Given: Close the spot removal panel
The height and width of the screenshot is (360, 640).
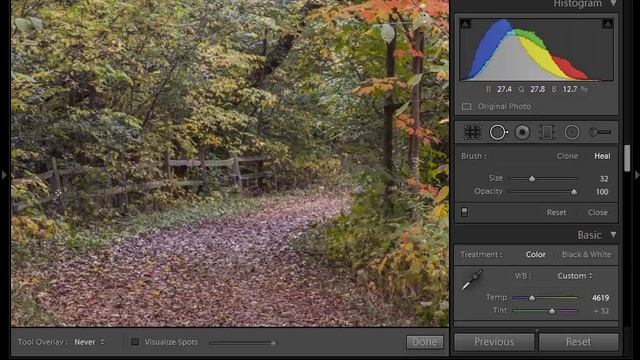Looking at the screenshot, I should (598, 212).
